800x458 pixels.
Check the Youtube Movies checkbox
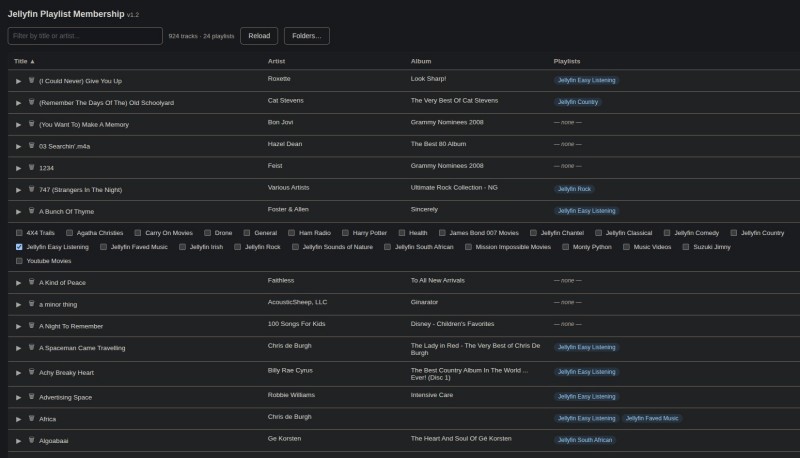coord(19,261)
